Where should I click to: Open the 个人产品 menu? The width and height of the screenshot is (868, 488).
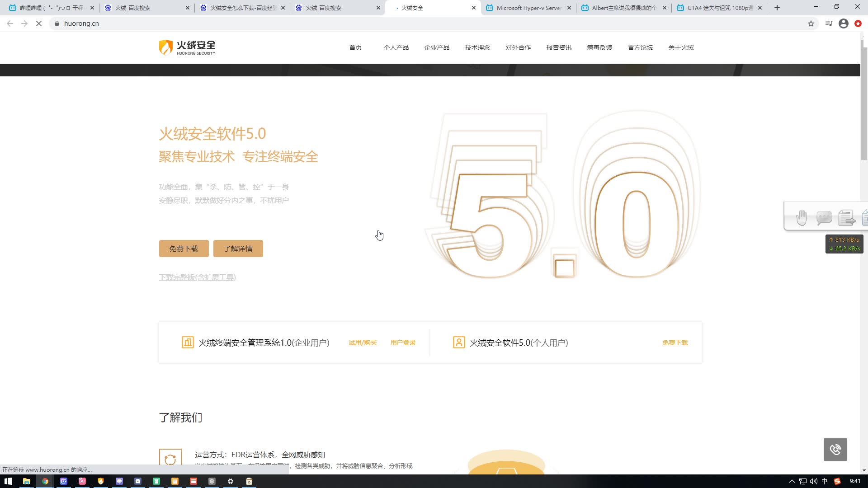coord(396,47)
